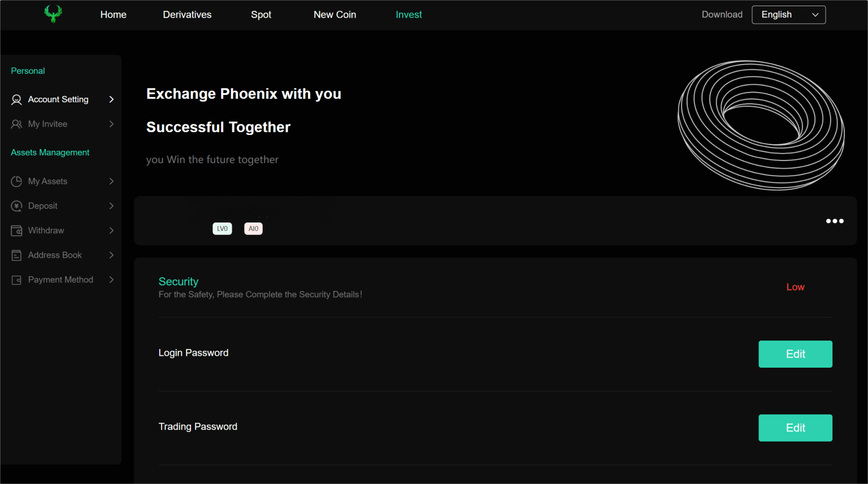The image size is (868, 484).
Task: Click the Deposit coin icon
Action: 16,206
